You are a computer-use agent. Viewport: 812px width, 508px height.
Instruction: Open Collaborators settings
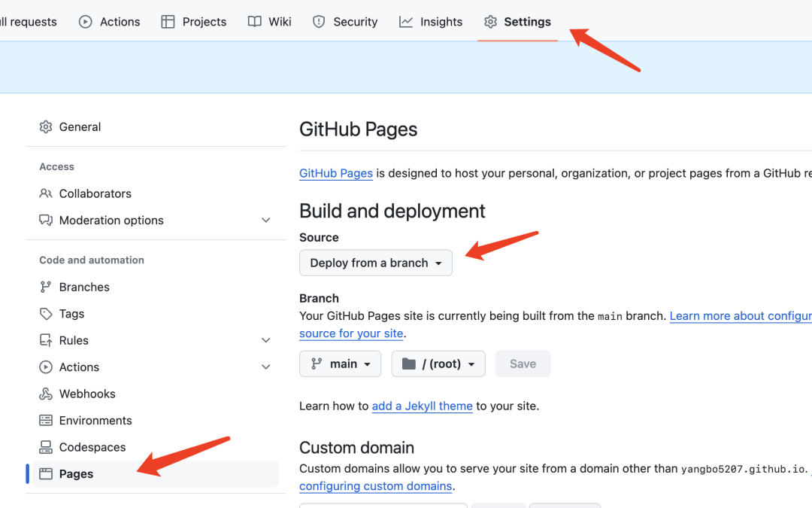point(156,193)
